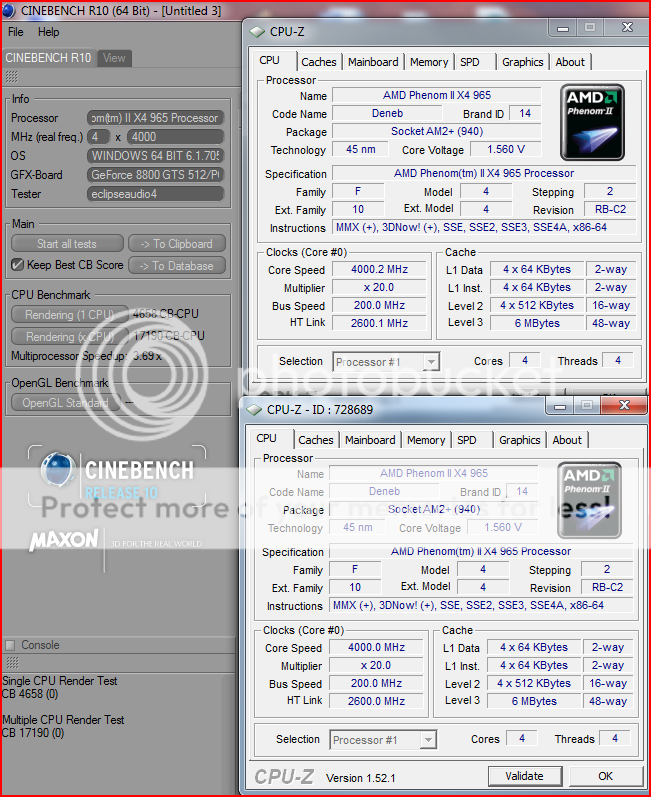Open the File menu in Cinebench

point(15,32)
